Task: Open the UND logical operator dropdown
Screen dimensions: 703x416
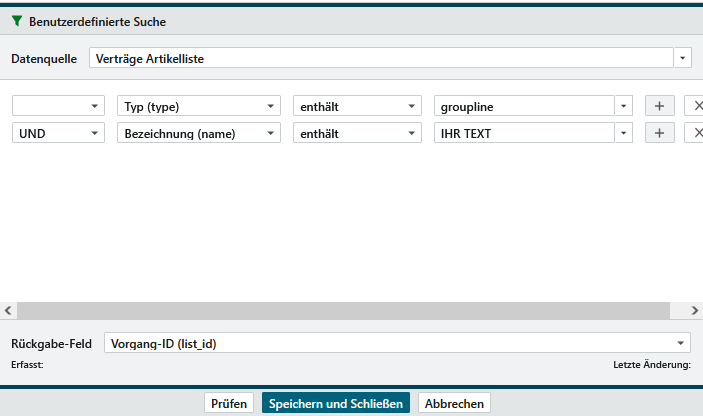Action: [x=96, y=133]
